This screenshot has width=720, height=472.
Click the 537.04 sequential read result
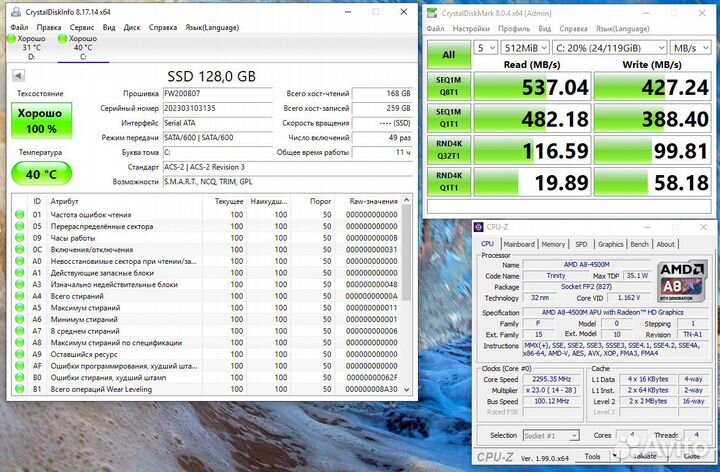[x=532, y=86]
